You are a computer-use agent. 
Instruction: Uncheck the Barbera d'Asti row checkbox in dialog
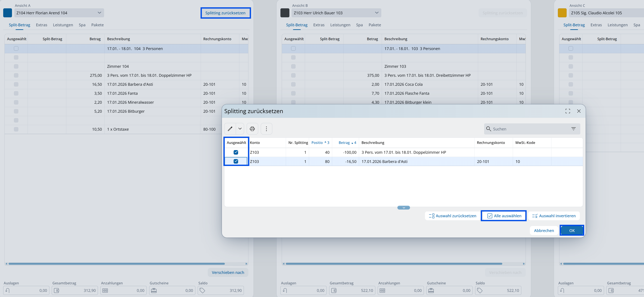[x=236, y=161]
